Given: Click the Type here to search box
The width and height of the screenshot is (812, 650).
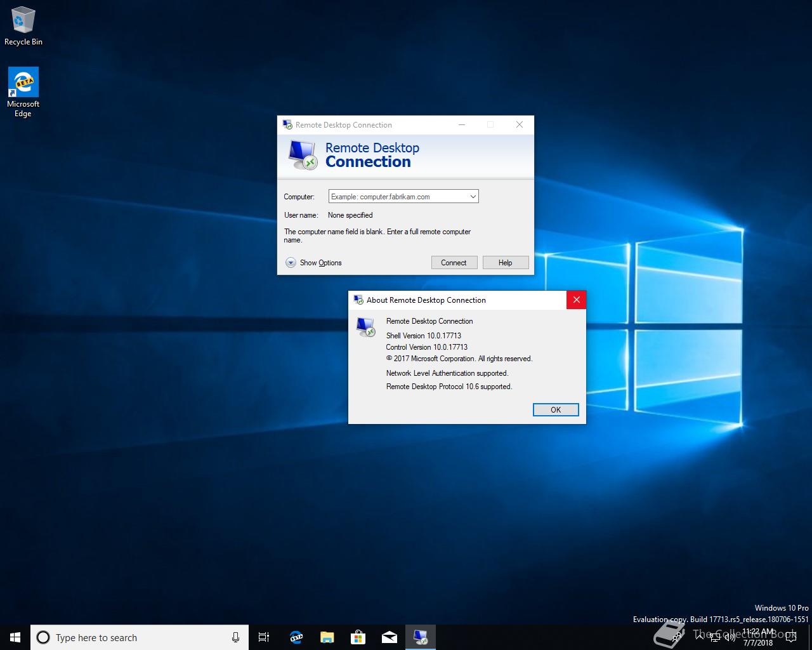Looking at the screenshot, I should tap(139, 637).
